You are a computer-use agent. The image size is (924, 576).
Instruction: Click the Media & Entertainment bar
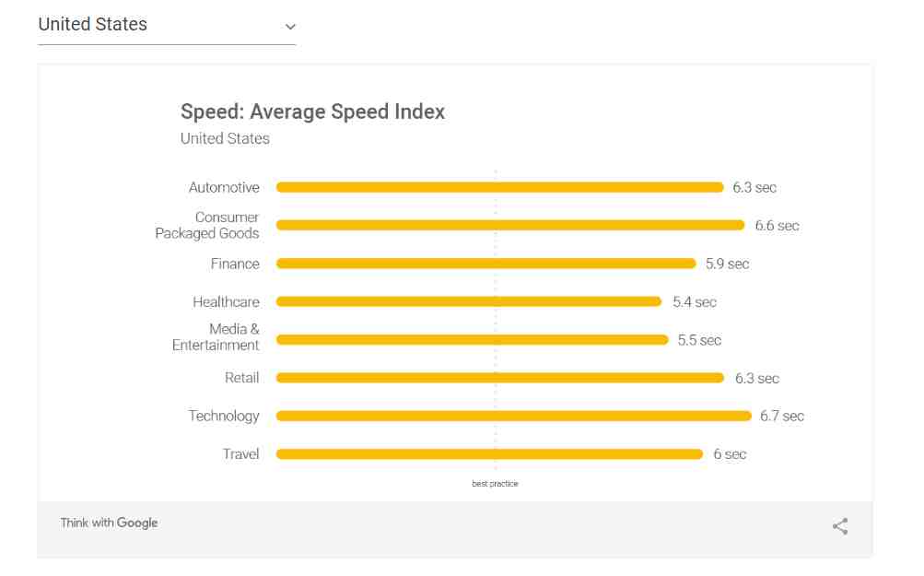pyautogui.click(x=472, y=340)
